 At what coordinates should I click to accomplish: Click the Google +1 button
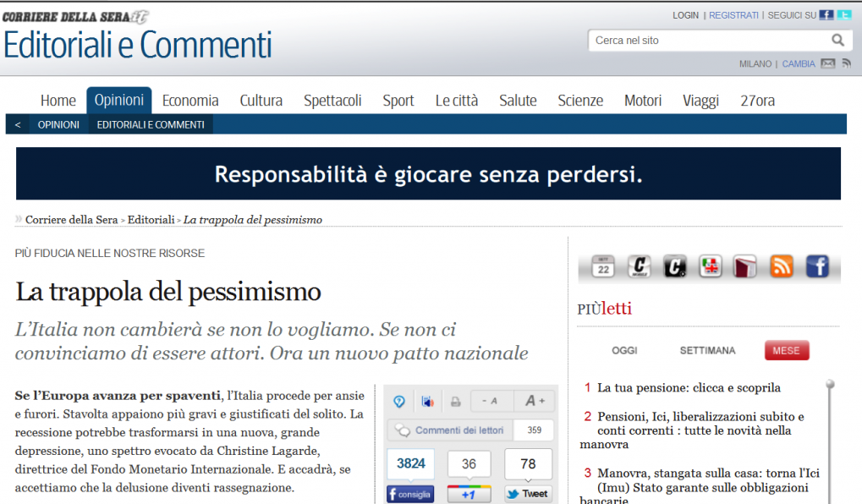(x=469, y=494)
